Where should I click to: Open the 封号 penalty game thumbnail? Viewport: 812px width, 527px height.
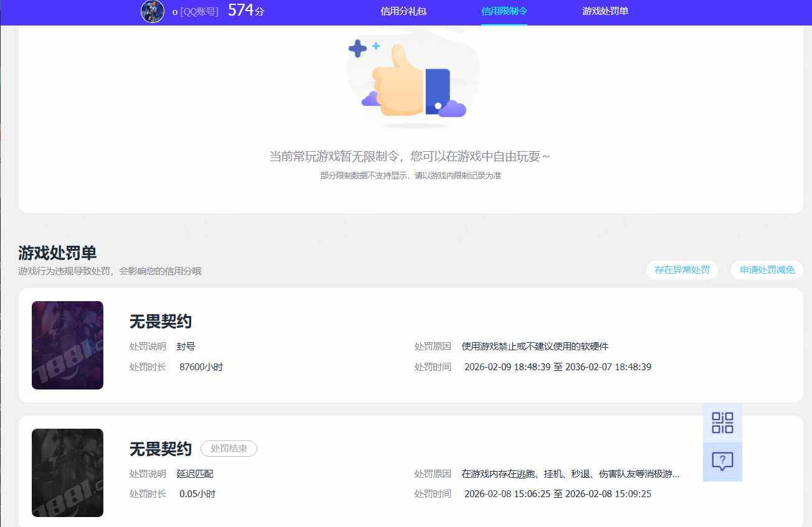[x=67, y=345]
